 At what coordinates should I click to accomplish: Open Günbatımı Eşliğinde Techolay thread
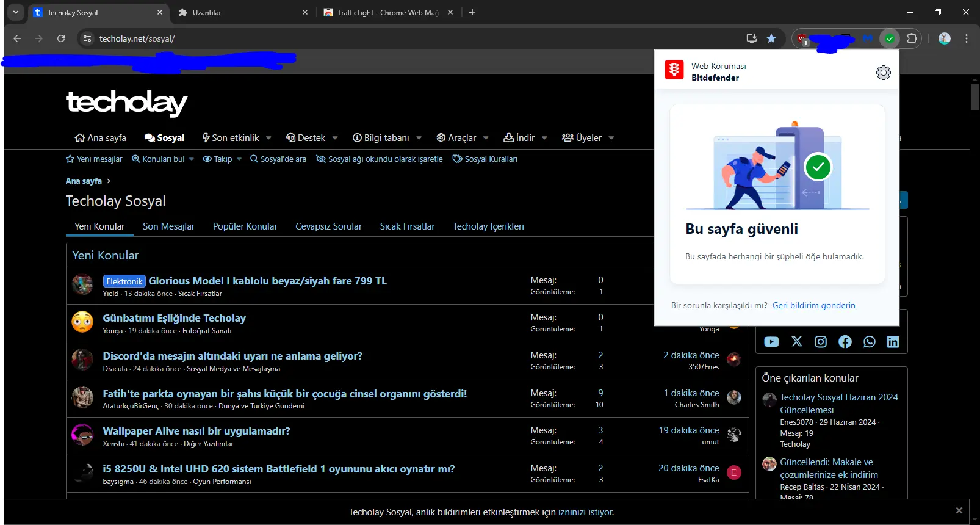pos(174,318)
